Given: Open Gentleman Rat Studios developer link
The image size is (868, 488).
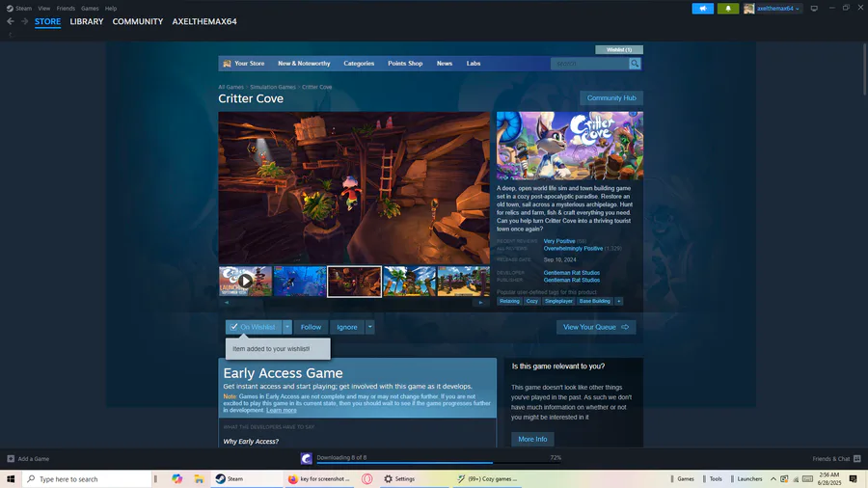Looking at the screenshot, I should 571,273.
